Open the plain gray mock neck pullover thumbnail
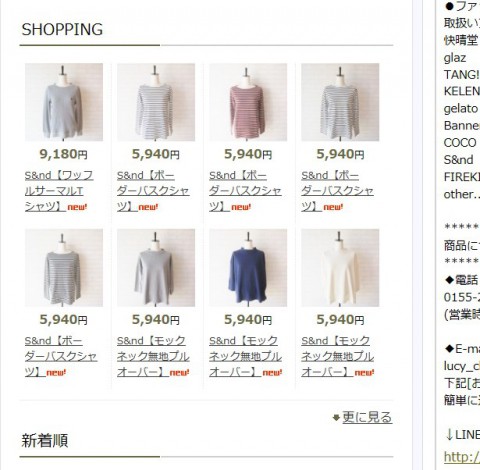The height and width of the screenshot is (470, 480). [x=156, y=268]
